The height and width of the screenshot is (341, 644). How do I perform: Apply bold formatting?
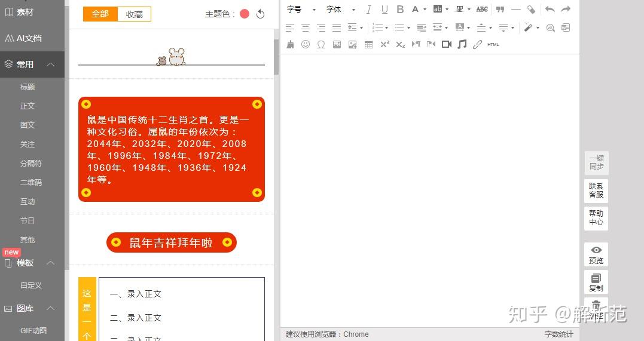coord(400,10)
